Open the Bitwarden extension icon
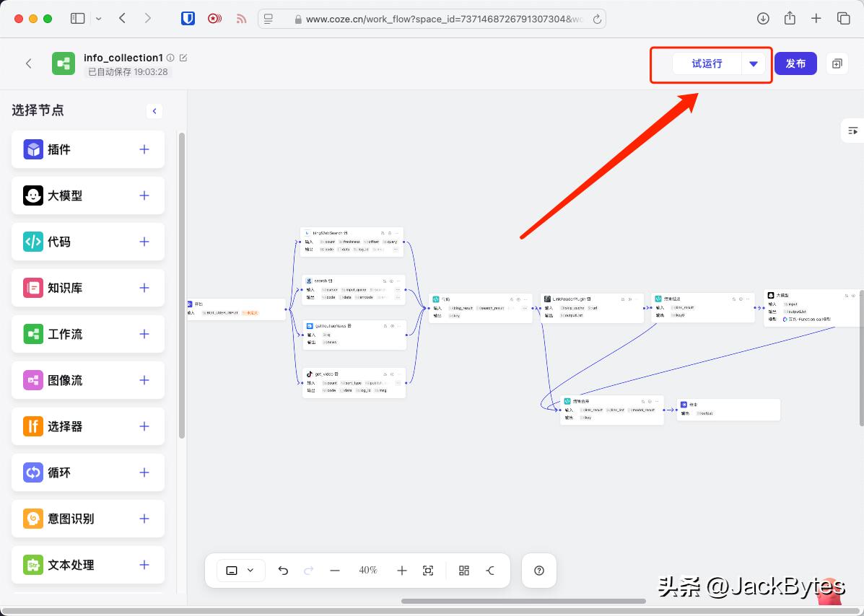This screenshot has height=616, width=864. 188,19
